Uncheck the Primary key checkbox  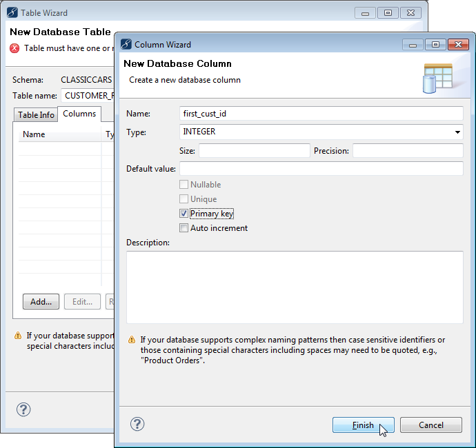[x=184, y=214]
